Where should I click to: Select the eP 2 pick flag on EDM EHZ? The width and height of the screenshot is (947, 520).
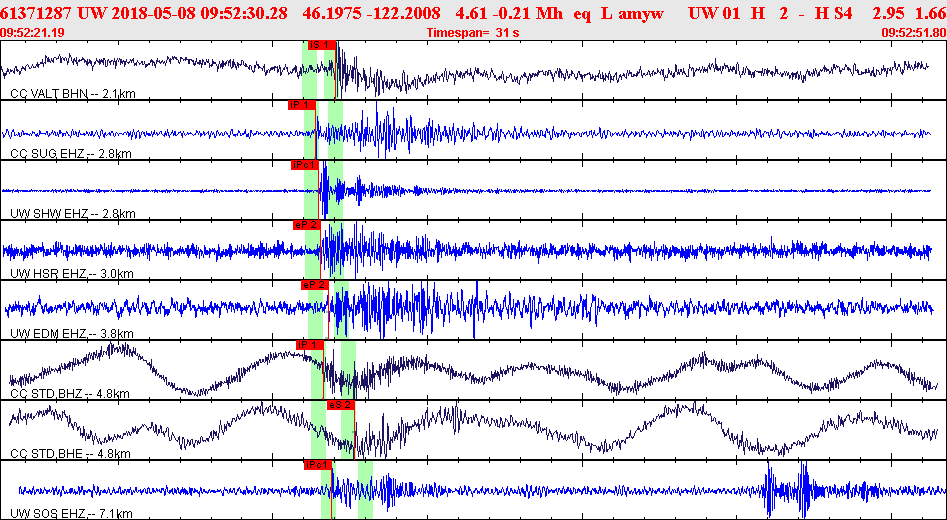314,285
